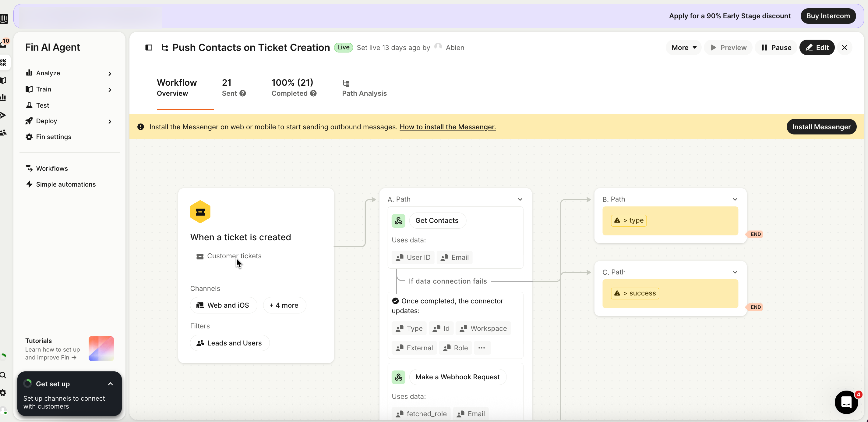Click the Get set up progress circle
868x422 pixels.
[x=28, y=384]
